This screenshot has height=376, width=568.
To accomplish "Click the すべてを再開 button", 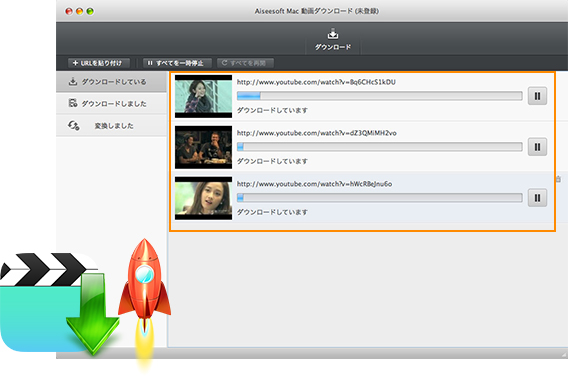I will (x=245, y=63).
